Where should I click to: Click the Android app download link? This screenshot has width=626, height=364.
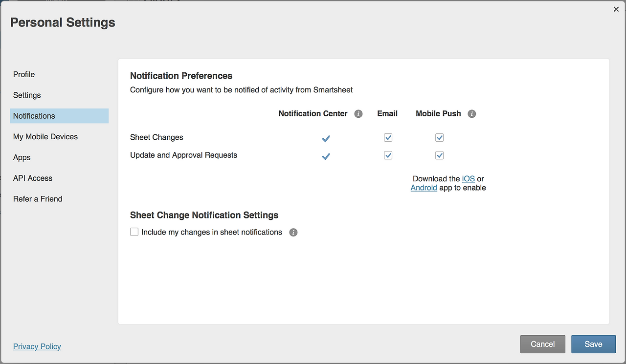(424, 188)
